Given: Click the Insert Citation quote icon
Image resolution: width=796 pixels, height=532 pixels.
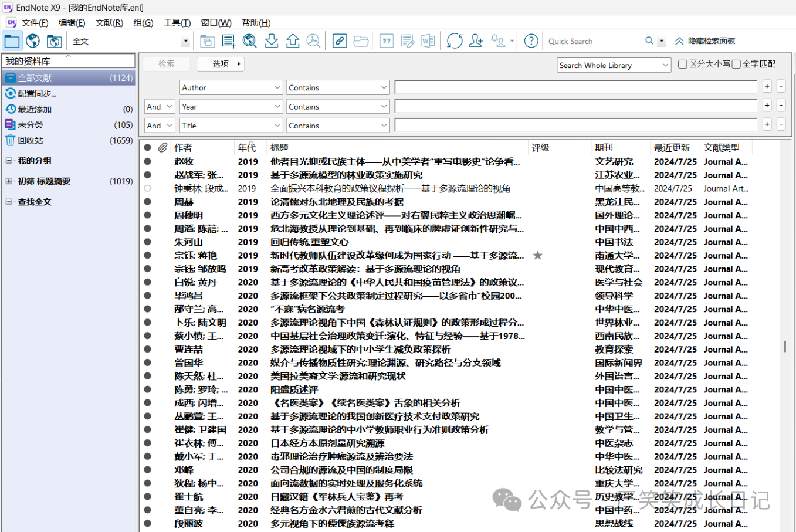Looking at the screenshot, I should click(387, 41).
